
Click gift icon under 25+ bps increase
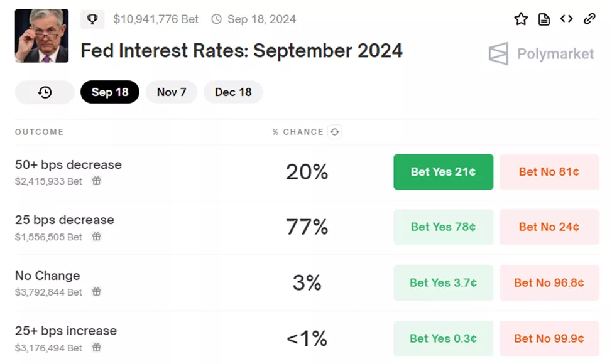click(x=96, y=347)
